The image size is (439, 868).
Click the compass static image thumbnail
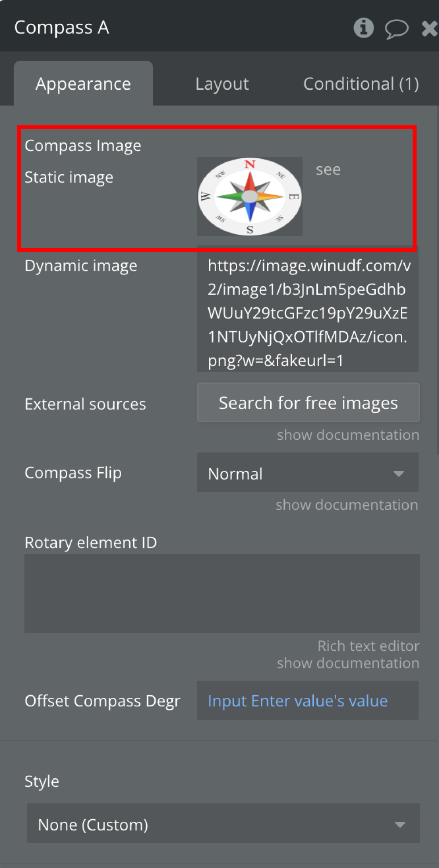[250, 197]
